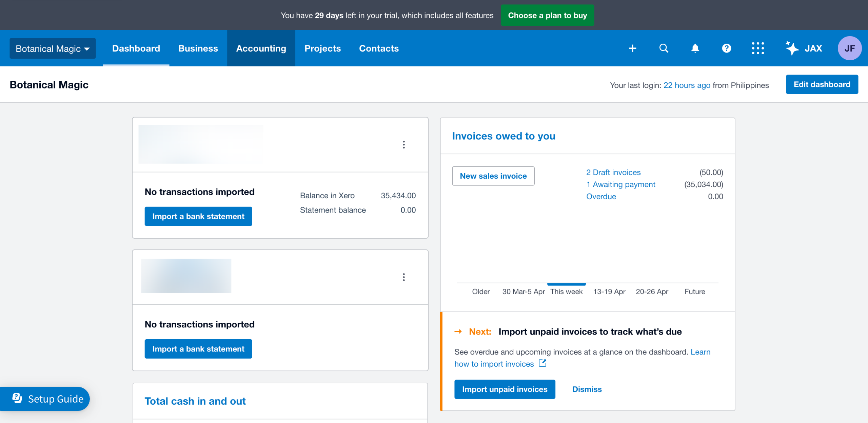Click the help question mark icon
This screenshot has width=868, height=423.
pos(726,48)
